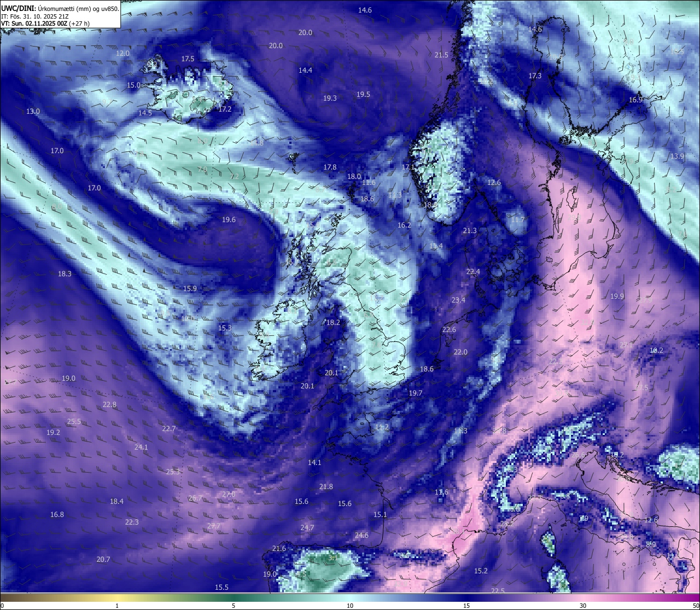
Task: Click the color scale tick labeled 30
Action: [x=583, y=606]
